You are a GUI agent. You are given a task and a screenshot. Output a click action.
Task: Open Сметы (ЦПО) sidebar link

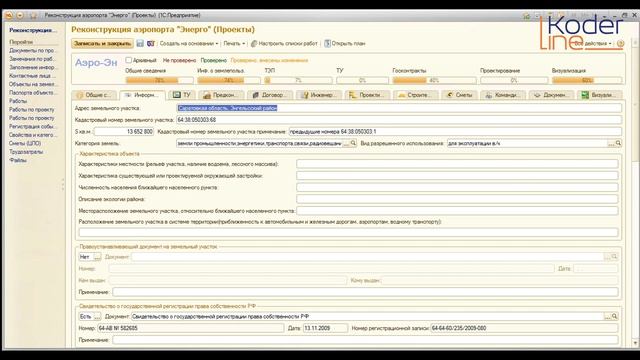click(x=25, y=143)
